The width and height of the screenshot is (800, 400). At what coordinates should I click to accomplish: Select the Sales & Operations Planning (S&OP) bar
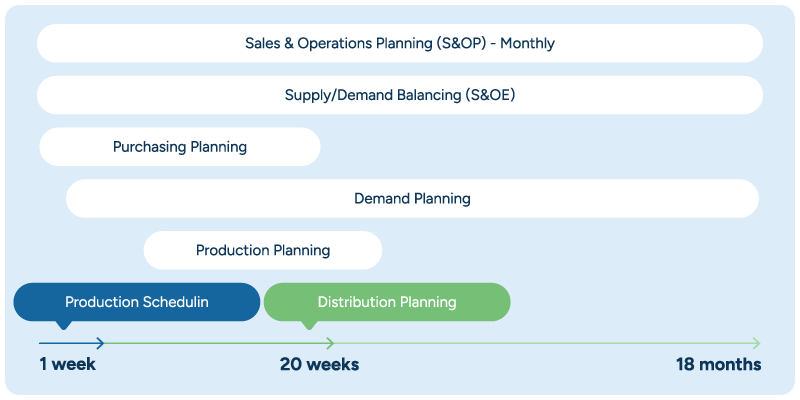tap(400, 44)
